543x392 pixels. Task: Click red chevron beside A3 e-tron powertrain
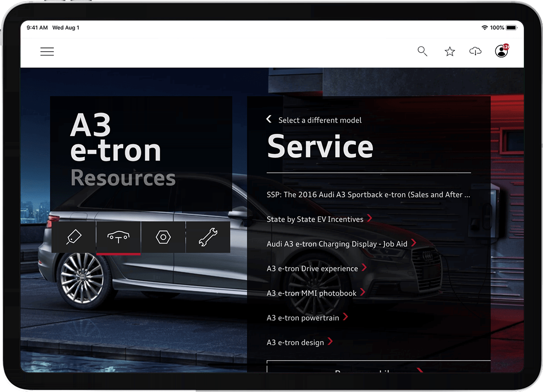point(345,317)
